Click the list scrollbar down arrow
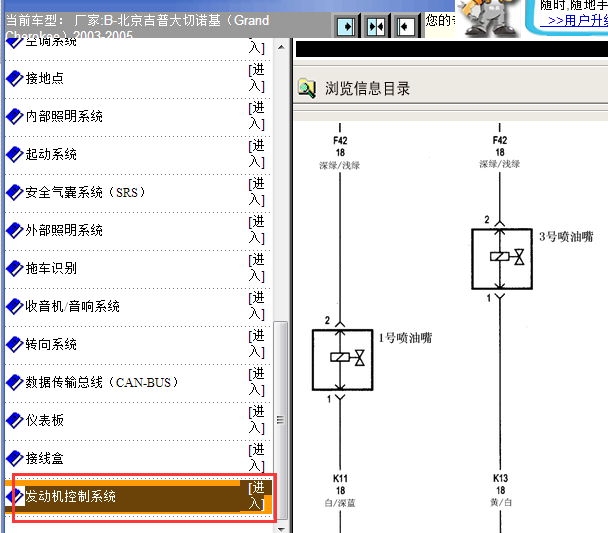The height and width of the screenshot is (533, 608). point(281,529)
